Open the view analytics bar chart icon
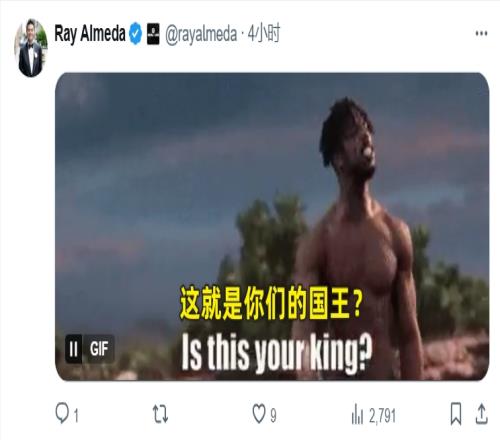Viewport: 500px width, 440px height. (357, 414)
